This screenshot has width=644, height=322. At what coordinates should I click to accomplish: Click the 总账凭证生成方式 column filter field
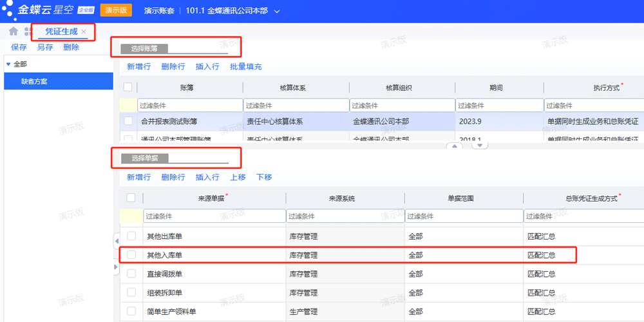(x=584, y=216)
